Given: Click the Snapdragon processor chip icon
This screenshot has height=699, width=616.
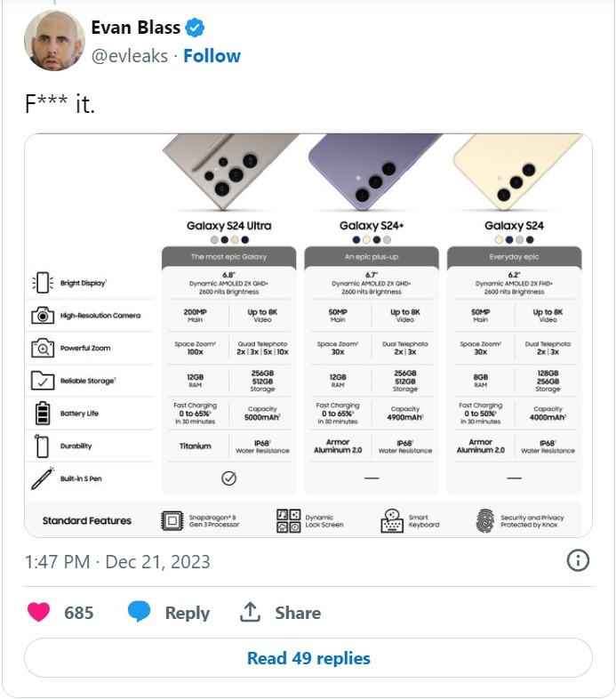Looking at the screenshot, I should click(172, 520).
